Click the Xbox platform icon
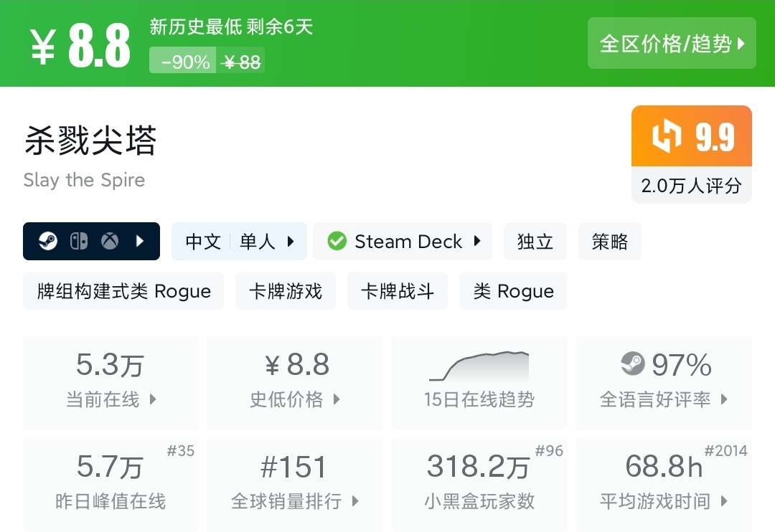Viewport: 775px width, 532px height. (x=110, y=242)
